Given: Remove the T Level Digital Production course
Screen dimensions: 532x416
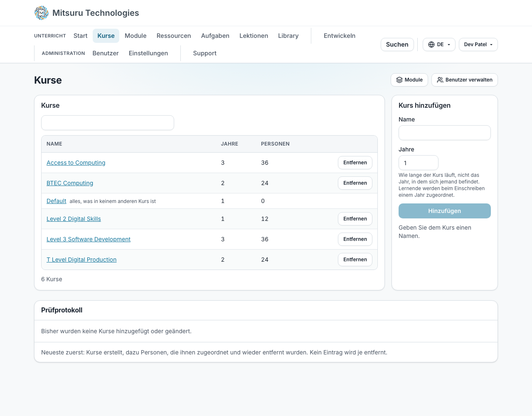Looking at the screenshot, I should coord(355,260).
